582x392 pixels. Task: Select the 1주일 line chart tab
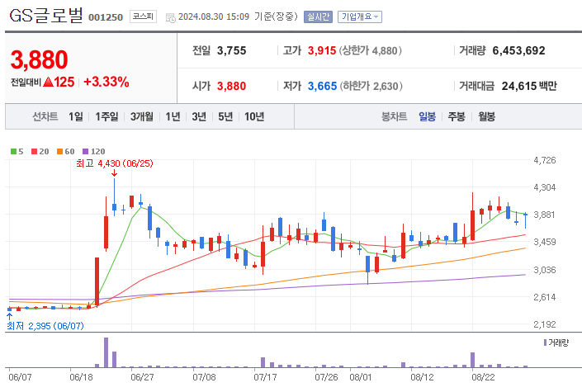pos(106,116)
